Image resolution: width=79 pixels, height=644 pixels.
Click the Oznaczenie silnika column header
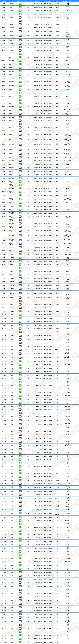(68, 1)
